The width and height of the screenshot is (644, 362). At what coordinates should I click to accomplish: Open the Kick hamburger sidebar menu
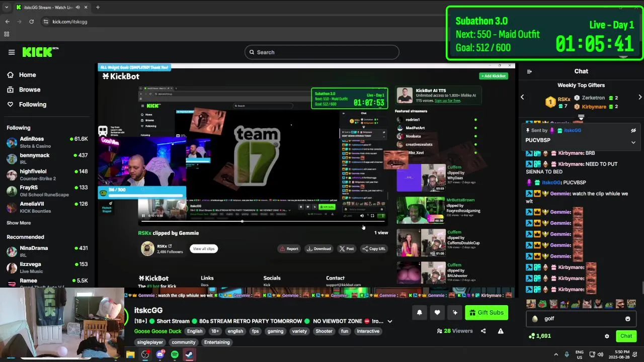pyautogui.click(x=12, y=52)
